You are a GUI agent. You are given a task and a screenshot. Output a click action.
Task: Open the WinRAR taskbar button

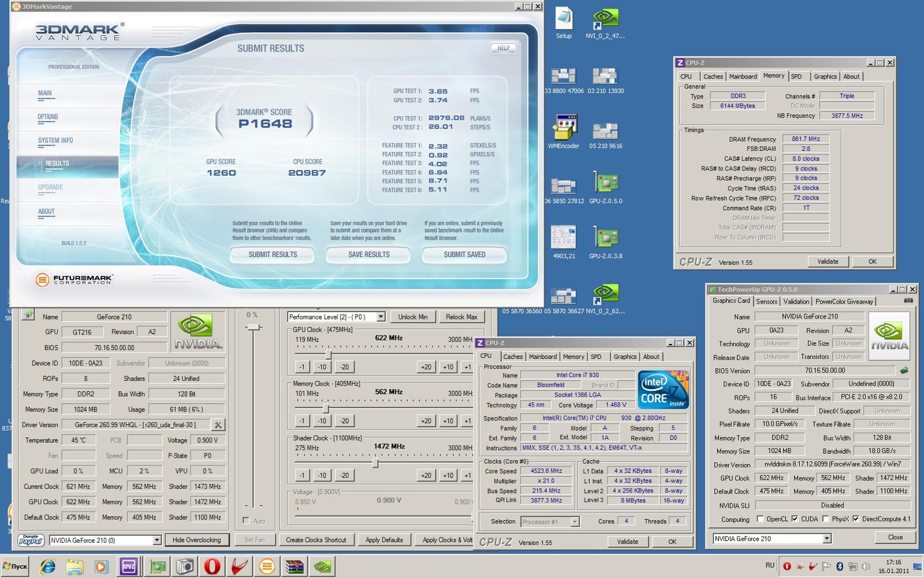click(x=295, y=566)
